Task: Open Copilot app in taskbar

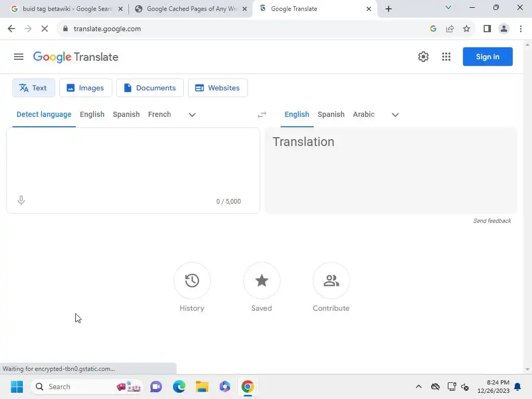Action: [x=225, y=387]
